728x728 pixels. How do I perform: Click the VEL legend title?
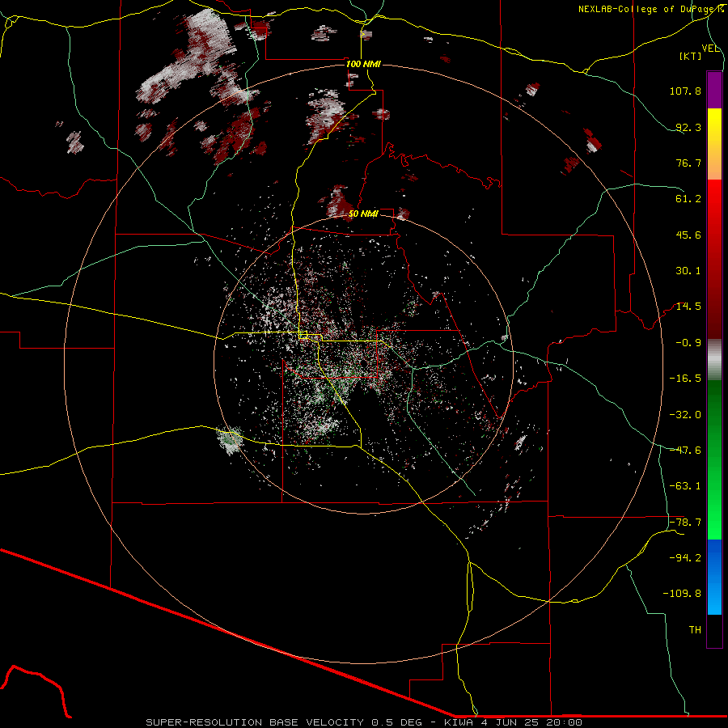710,49
